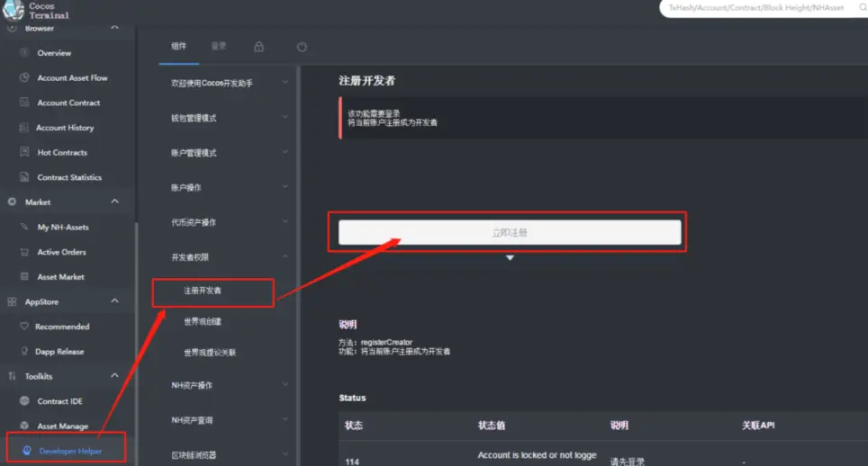
Task: Click the search magnifier icon
Action: click(x=863, y=7)
